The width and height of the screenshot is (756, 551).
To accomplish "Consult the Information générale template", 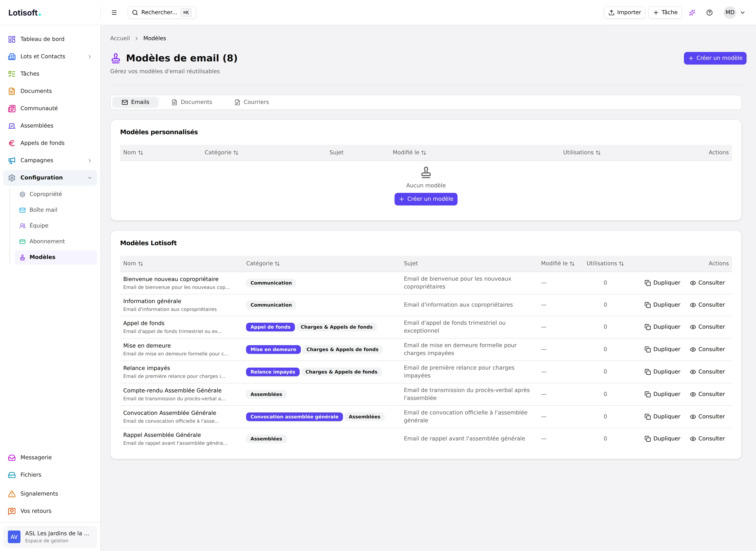I will 707,305.
